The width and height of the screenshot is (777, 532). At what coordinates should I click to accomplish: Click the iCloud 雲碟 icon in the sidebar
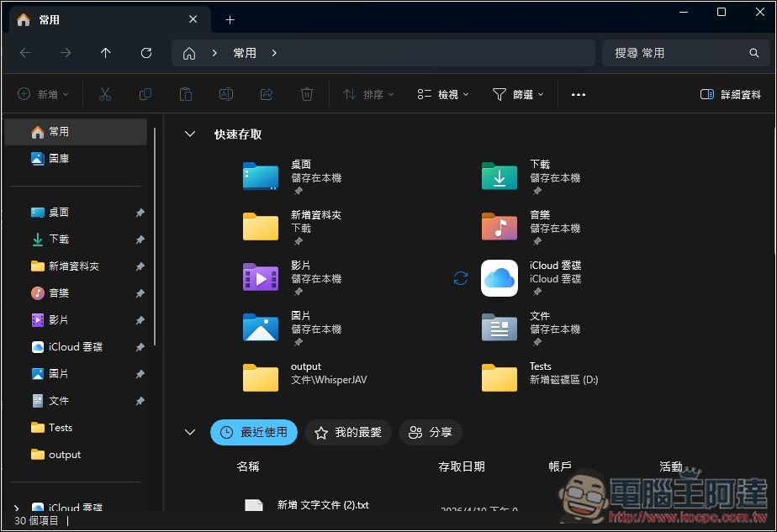39,346
